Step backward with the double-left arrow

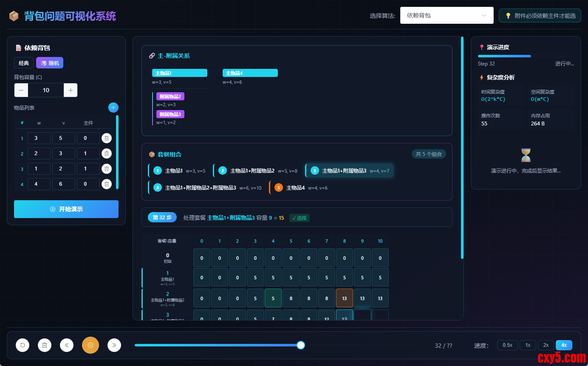click(67, 345)
